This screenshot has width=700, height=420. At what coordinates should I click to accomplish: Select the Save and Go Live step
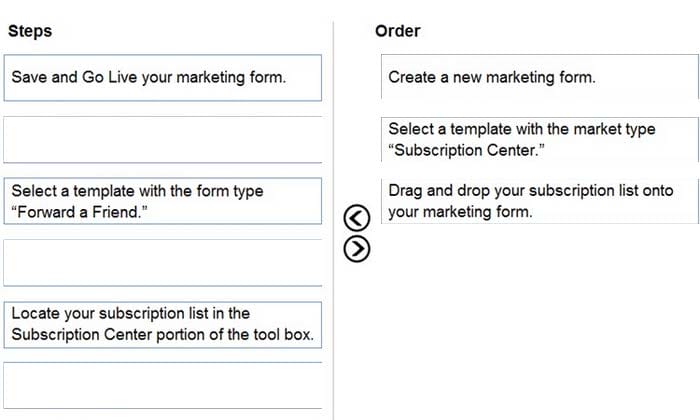[x=162, y=78]
